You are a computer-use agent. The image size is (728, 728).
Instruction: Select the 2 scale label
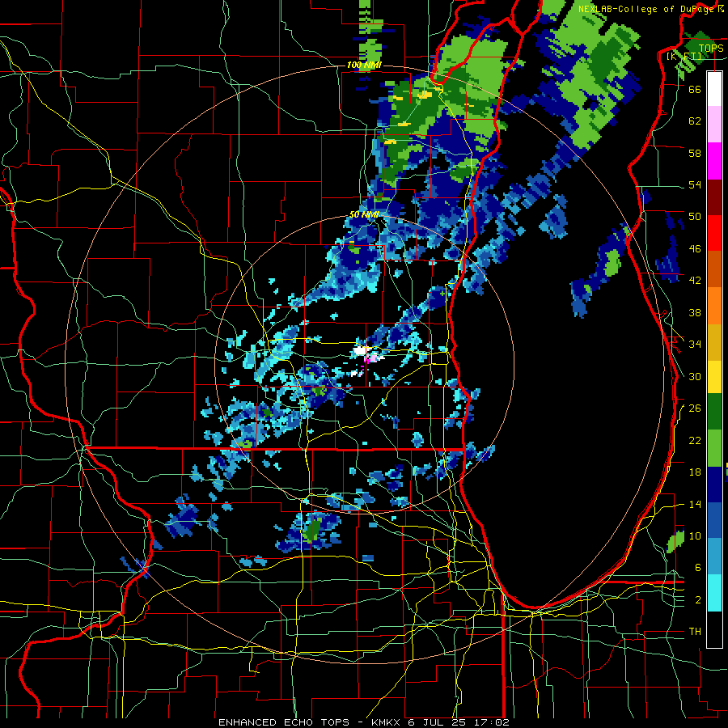point(697,600)
